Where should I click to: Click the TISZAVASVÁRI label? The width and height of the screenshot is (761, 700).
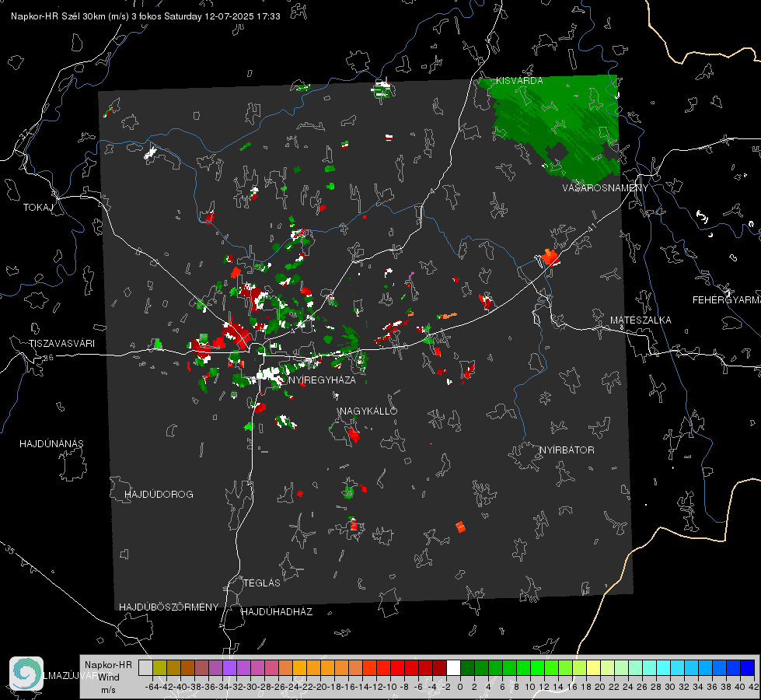(61, 344)
